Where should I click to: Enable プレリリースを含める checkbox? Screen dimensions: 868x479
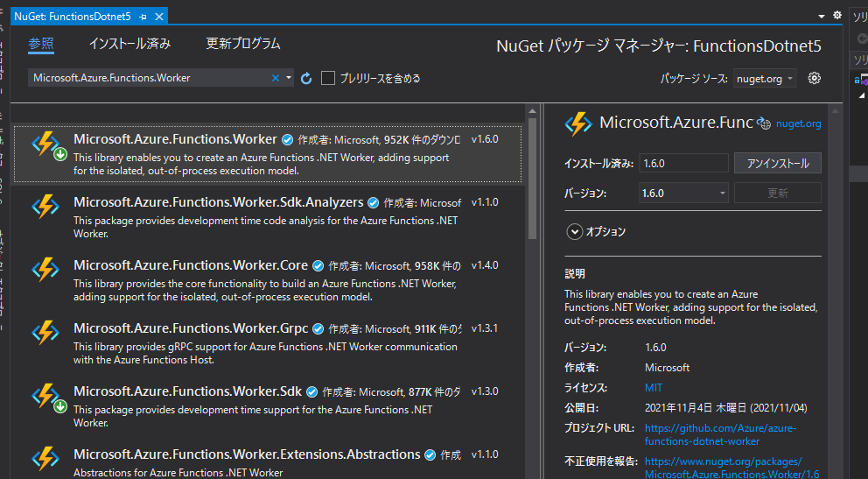(328, 78)
